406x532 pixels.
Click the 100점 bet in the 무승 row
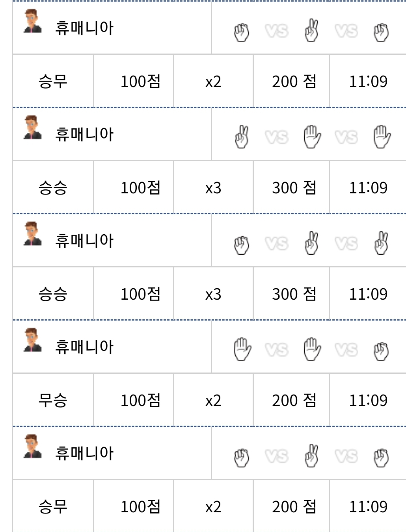point(140,400)
